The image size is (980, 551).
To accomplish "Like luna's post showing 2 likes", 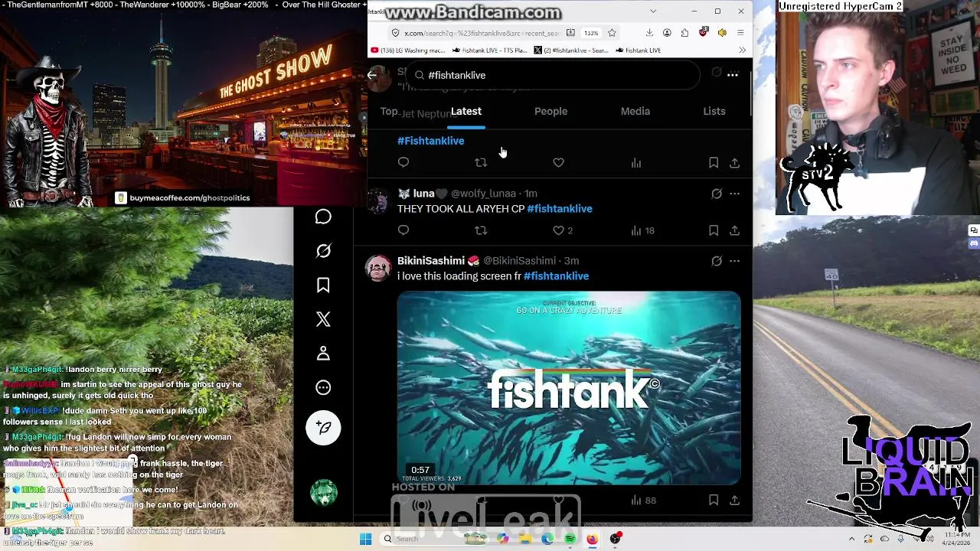I will [x=563, y=230].
